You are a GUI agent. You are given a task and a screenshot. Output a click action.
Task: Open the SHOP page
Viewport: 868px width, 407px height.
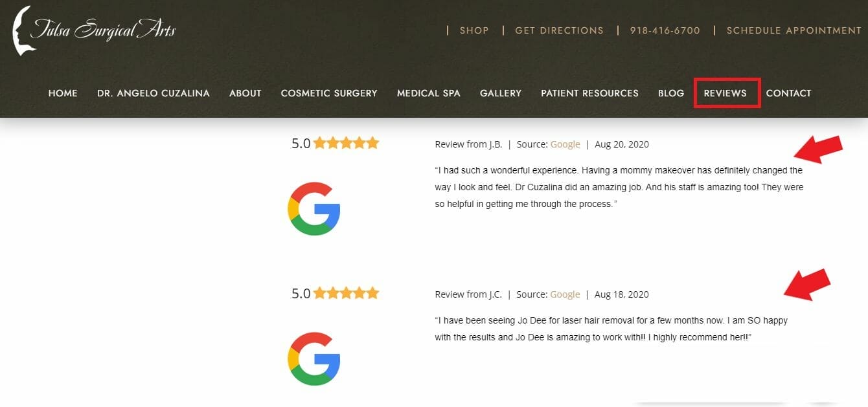474,30
